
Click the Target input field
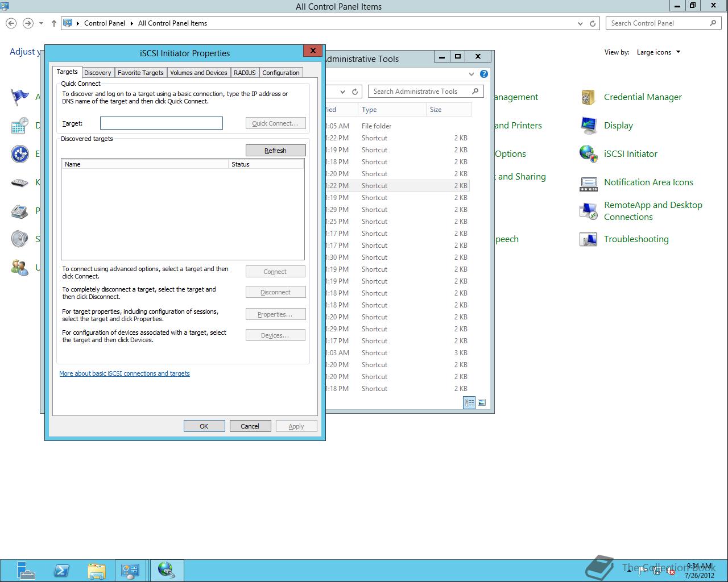point(162,123)
